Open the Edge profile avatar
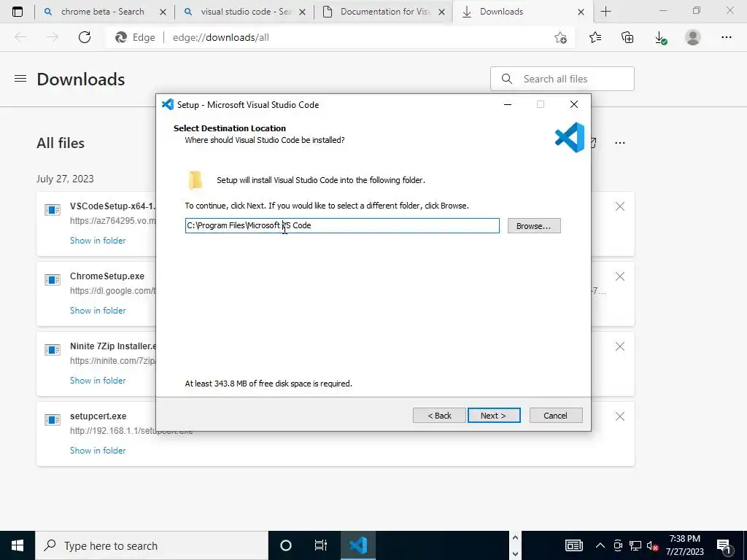This screenshot has height=560, width=747. [x=693, y=37]
